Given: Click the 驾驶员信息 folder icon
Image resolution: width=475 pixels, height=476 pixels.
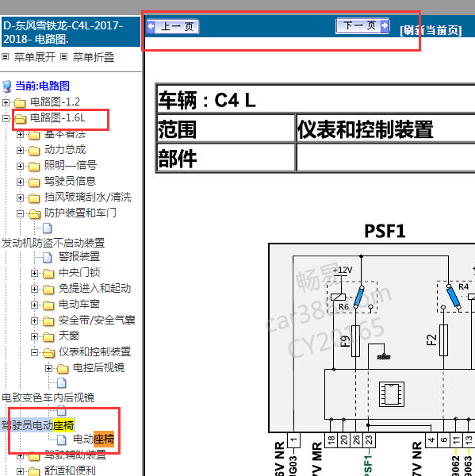Looking at the screenshot, I should point(34,182).
